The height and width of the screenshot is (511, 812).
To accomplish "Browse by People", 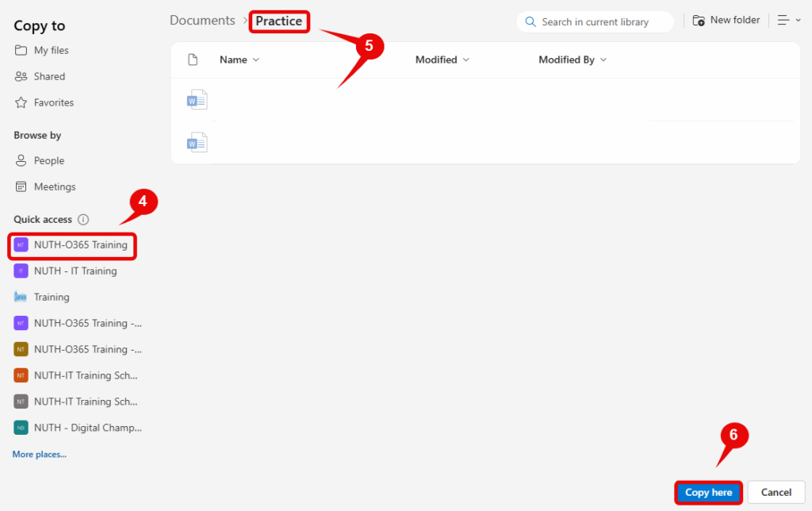I will tap(48, 161).
